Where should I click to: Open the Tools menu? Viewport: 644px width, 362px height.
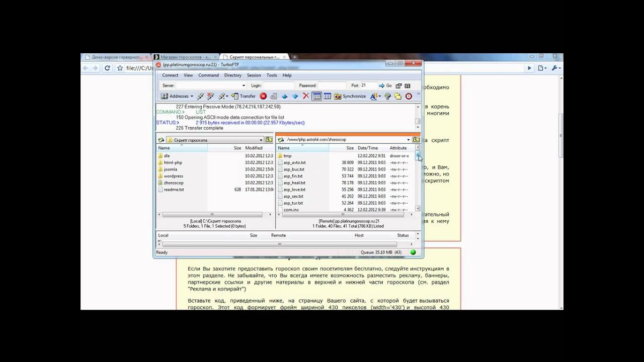point(272,75)
